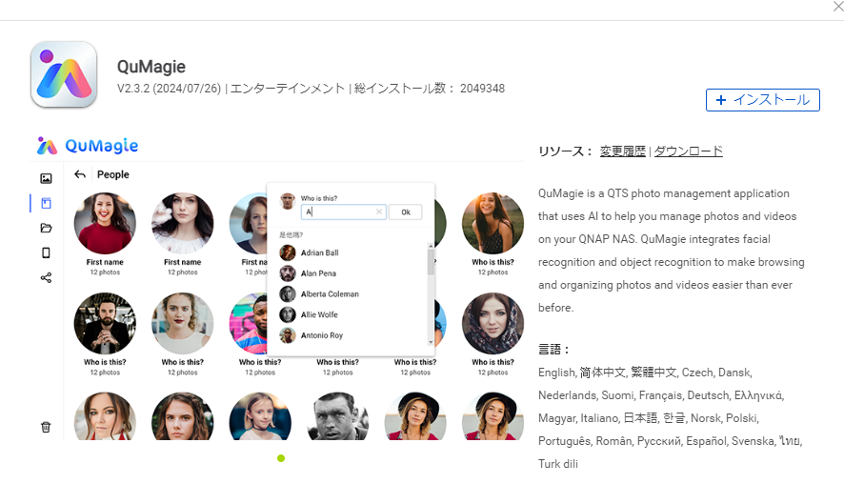Click the share icon in sidebar
This screenshot has height=504, width=844.
[47, 278]
